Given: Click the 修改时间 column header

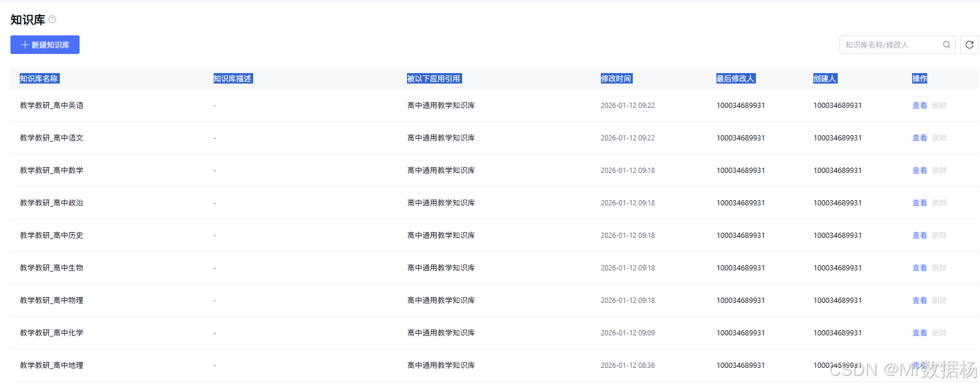Looking at the screenshot, I should pos(616,78).
